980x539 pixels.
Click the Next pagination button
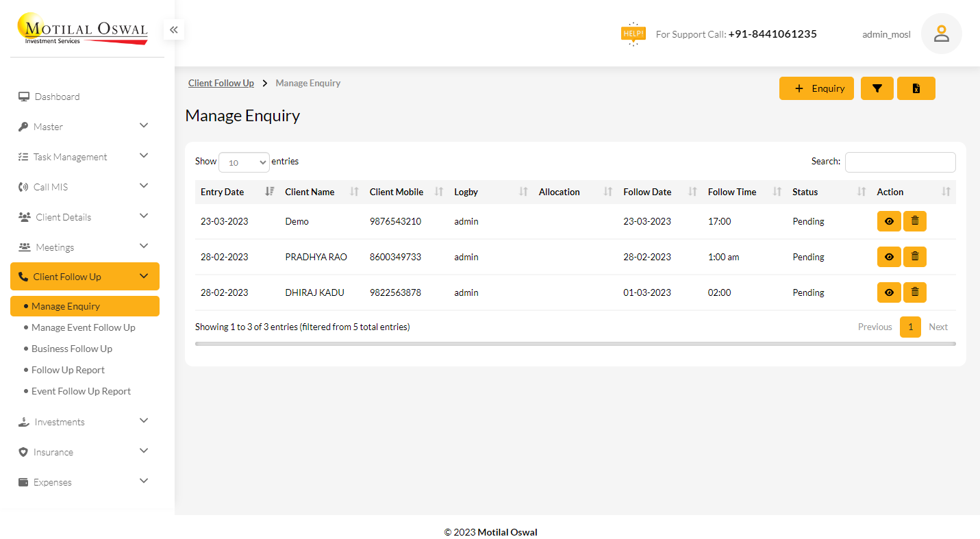pos(938,327)
